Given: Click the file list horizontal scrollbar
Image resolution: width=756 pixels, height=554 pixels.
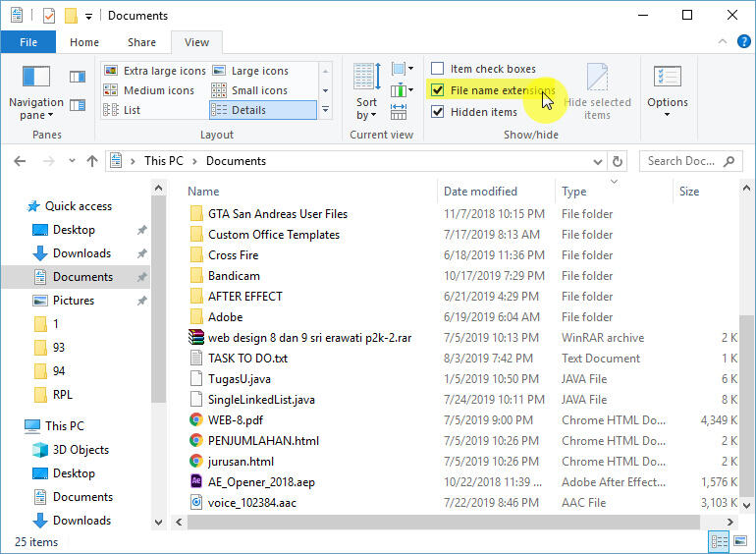Looking at the screenshot, I should (444, 522).
